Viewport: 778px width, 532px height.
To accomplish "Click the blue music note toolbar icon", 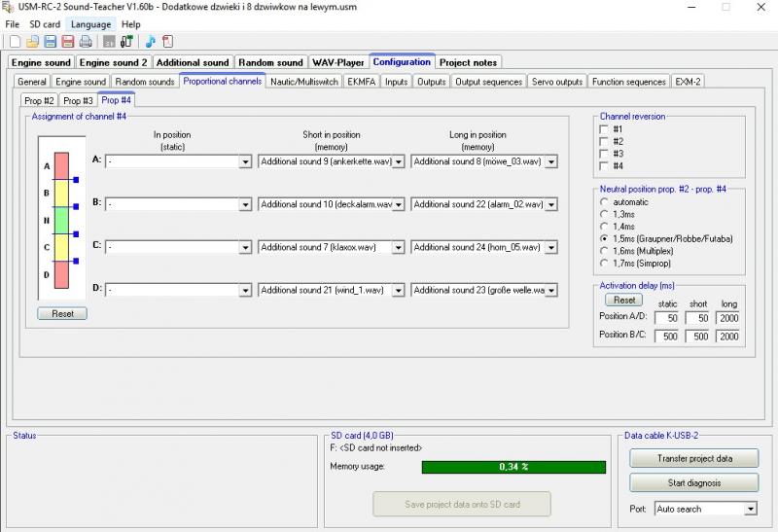I will pos(151,41).
